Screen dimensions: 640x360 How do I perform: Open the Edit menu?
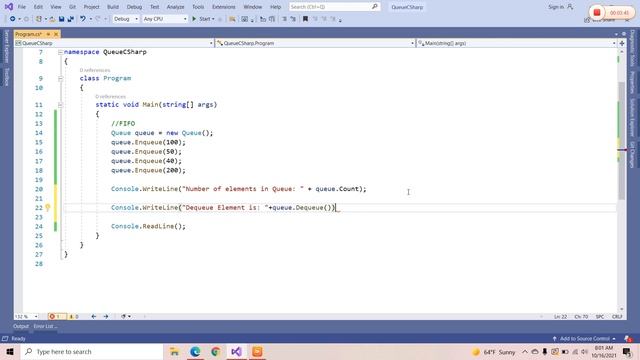tap(38, 7)
